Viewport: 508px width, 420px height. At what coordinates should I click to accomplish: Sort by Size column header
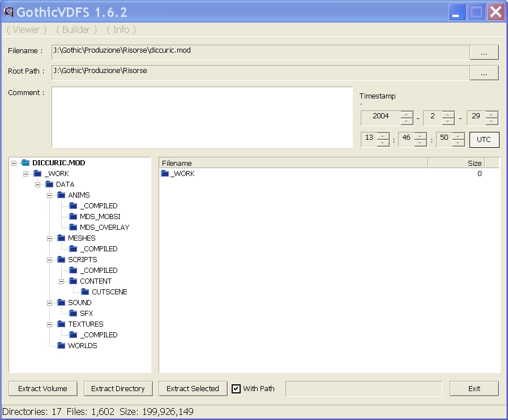[456, 163]
